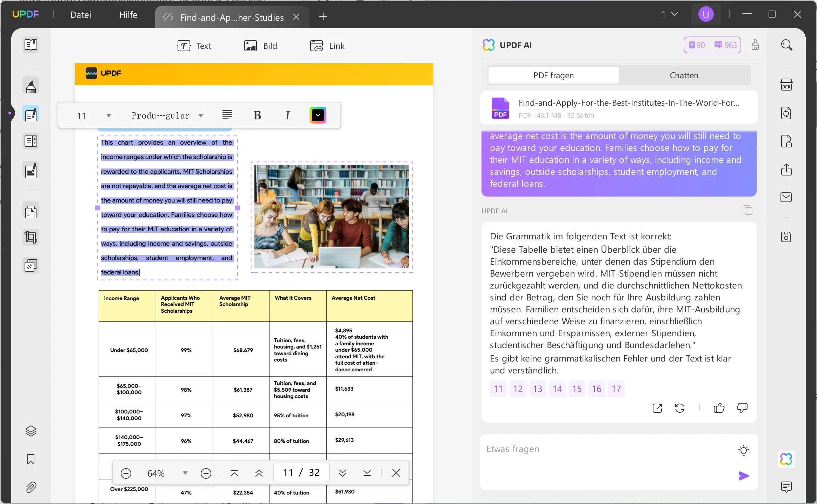Open the Organize Pages tool in sidebar
The height and width of the screenshot is (504, 817).
click(x=31, y=211)
